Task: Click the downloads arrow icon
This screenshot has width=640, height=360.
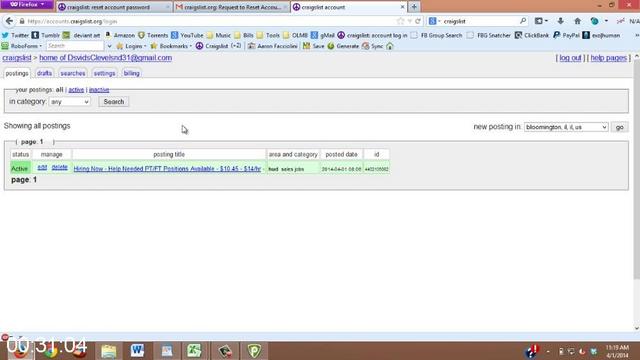Action: click(x=560, y=21)
